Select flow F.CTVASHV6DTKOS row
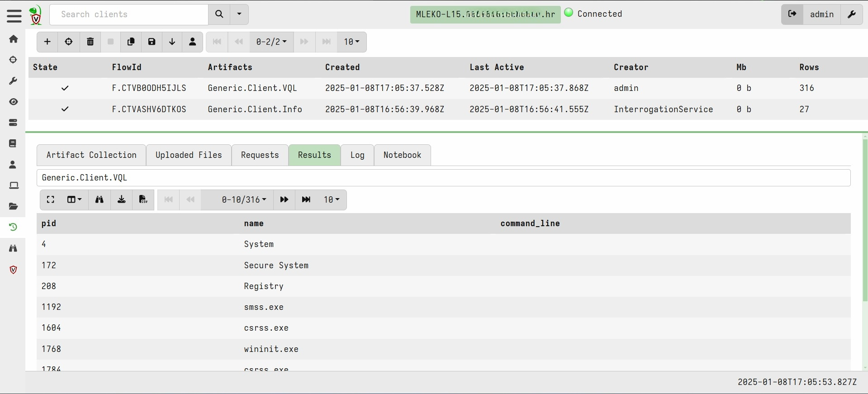 pyautogui.click(x=149, y=109)
